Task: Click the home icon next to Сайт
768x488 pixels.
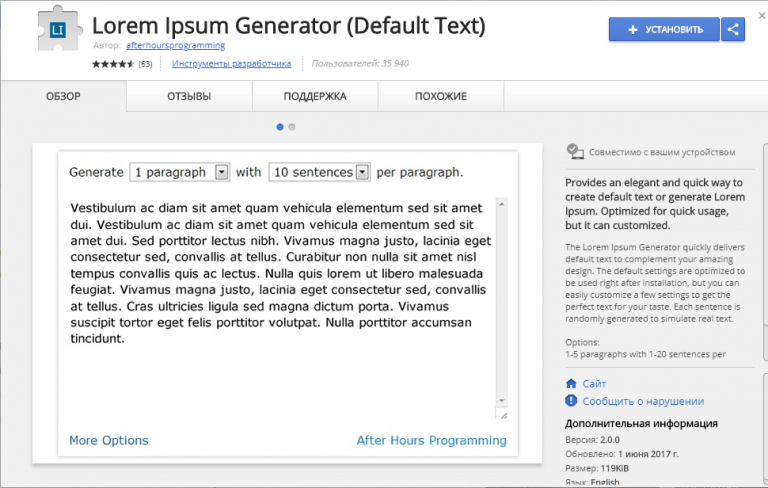Action: [571, 384]
